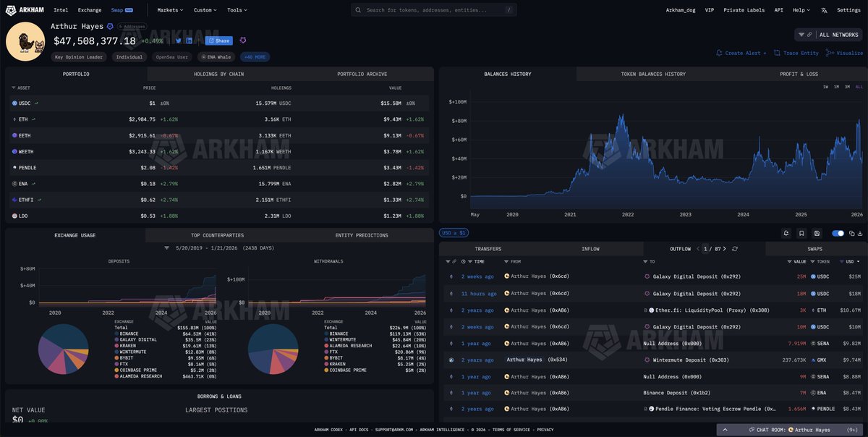Click the bookmark icon above transfers table

click(x=801, y=233)
